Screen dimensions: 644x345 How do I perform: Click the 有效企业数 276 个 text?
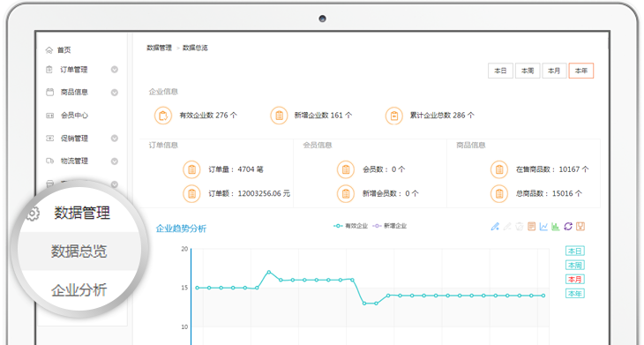click(208, 116)
